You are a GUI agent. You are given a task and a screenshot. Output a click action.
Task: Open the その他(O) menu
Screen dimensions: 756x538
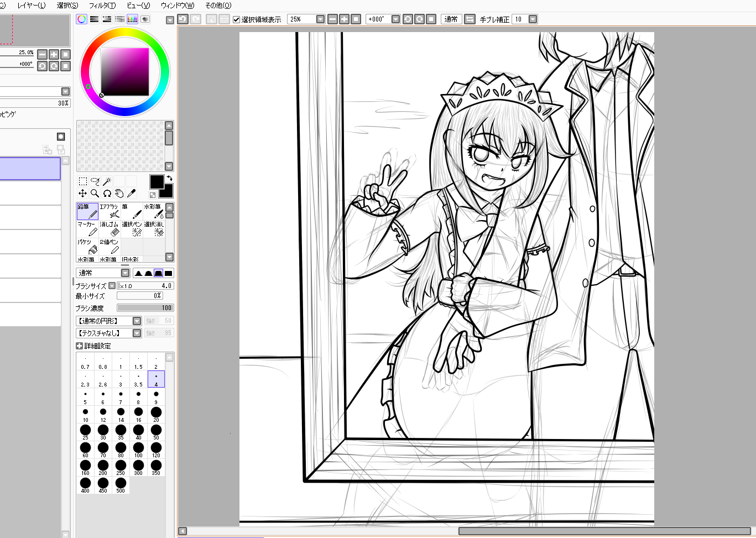point(218,6)
